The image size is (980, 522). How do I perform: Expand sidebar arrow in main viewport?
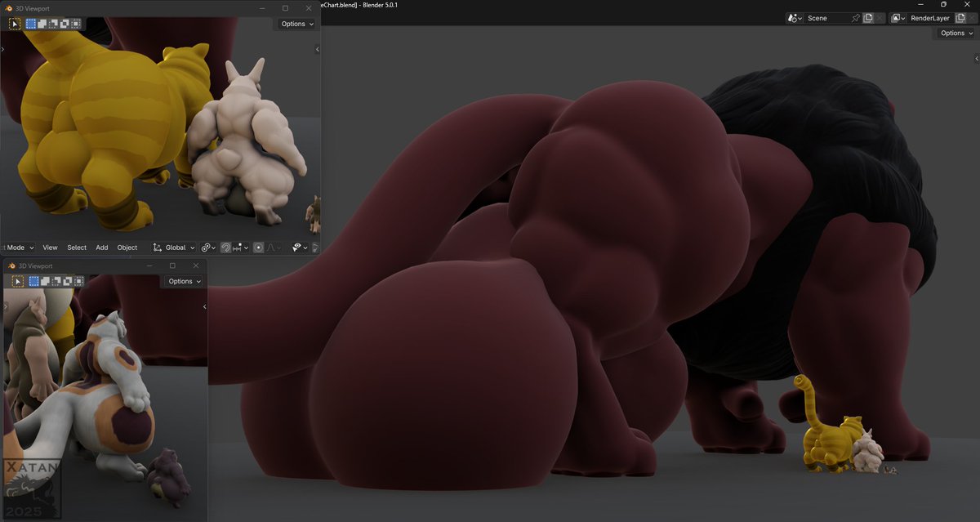coord(977,58)
